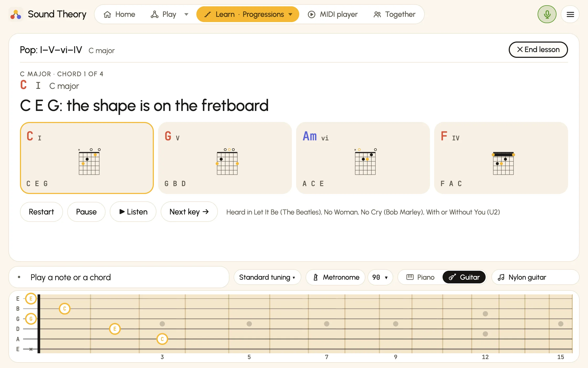Advance to the next key

pyautogui.click(x=189, y=212)
